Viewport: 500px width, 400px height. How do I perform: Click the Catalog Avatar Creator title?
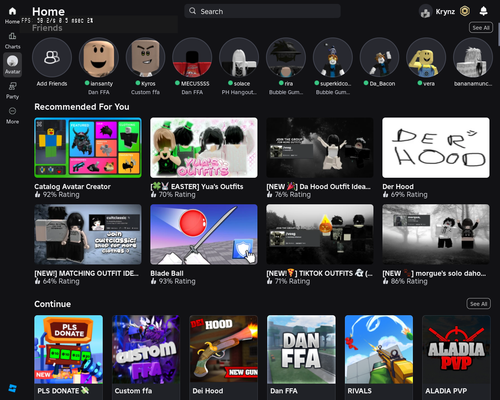tap(72, 187)
